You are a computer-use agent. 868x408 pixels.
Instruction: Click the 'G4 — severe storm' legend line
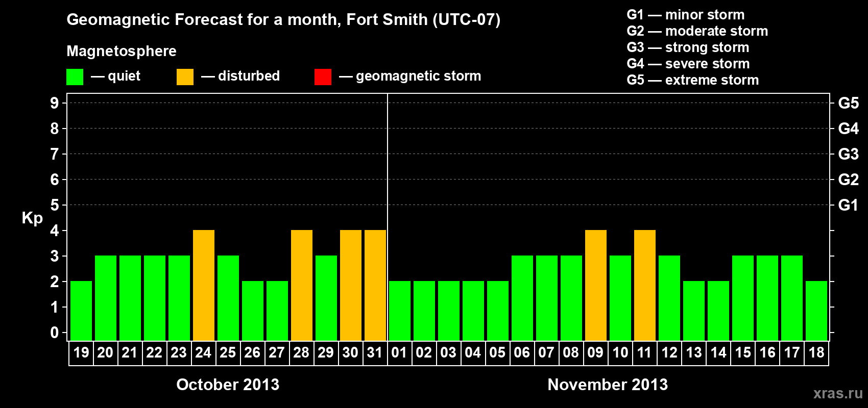(x=688, y=64)
